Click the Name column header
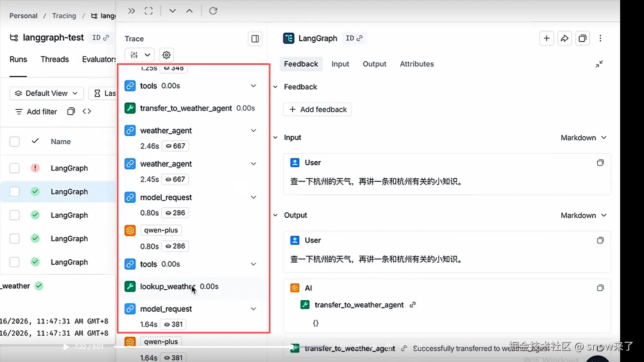Screen dimensions: 644x362 tap(61, 142)
